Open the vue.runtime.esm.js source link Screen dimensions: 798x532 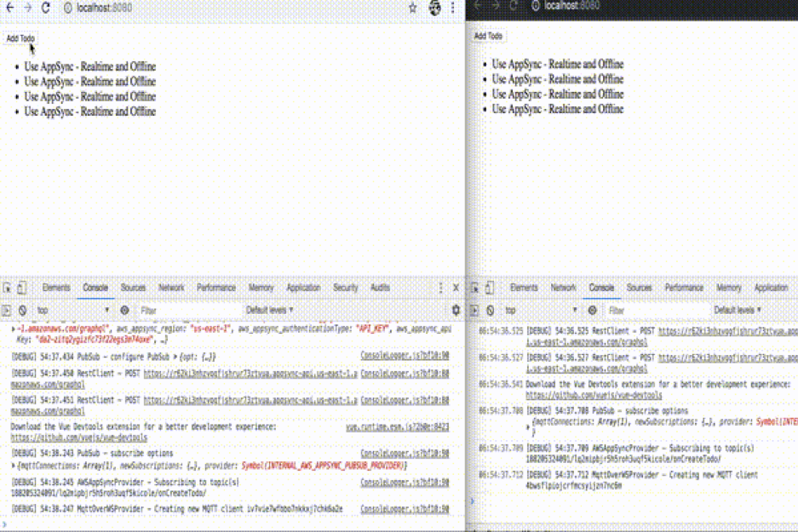point(398,426)
